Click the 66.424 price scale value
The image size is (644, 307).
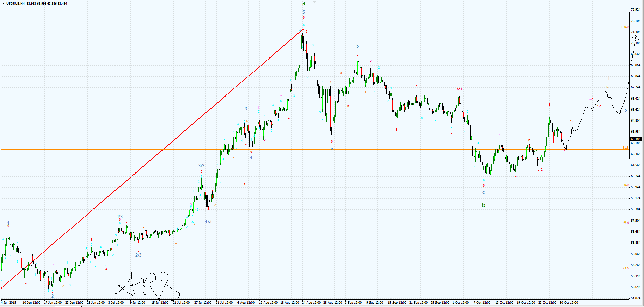pyautogui.click(x=635, y=99)
